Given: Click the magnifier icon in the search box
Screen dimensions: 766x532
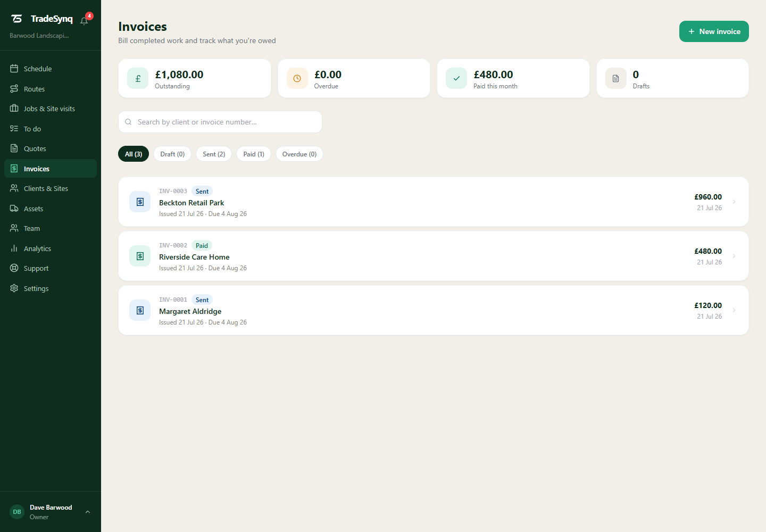Looking at the screenshot, I should [128, 122].
